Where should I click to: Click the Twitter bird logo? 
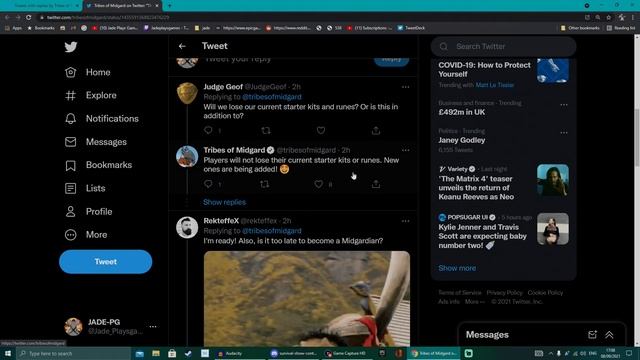coord(71,47)
